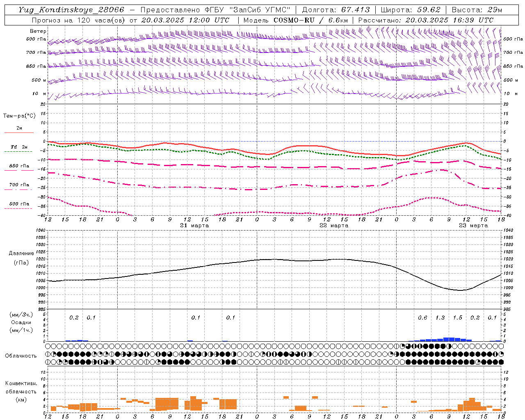The height and width of the screenshot is (420, 525).
Task: Select the "Облачность" cloud cover label
Action: pos(21,356)
